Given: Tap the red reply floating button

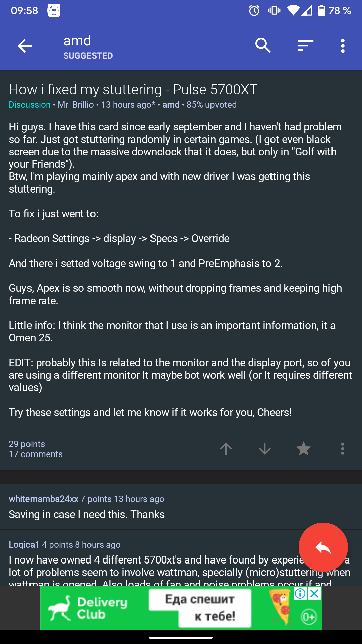Looking at the screenshot, I should [323, 547].
